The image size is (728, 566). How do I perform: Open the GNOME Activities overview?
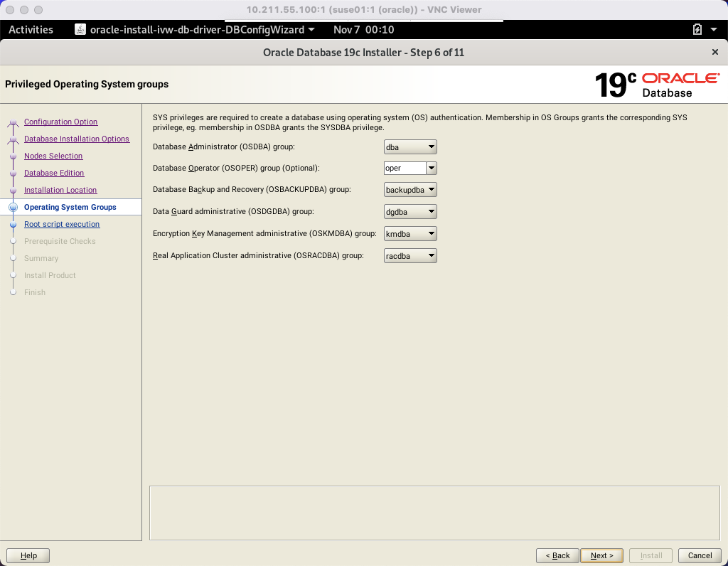31,30
